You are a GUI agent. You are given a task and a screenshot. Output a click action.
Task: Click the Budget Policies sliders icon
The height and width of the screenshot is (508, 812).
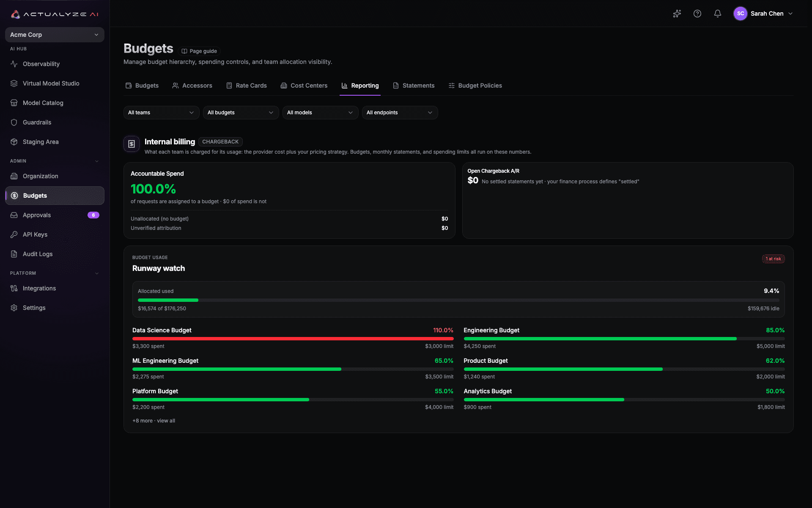point(452,86)
